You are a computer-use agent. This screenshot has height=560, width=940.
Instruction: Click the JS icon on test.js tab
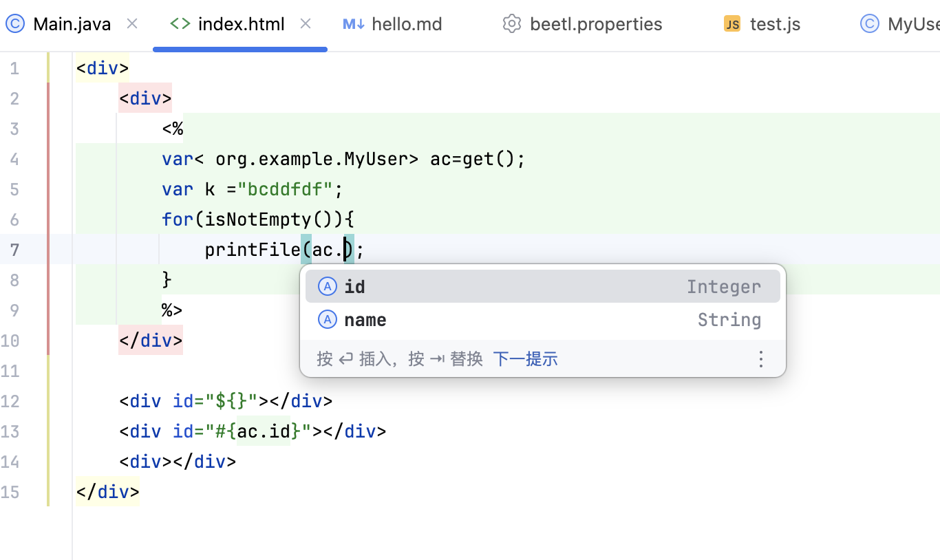pyautogui.click(x=732, y=25)
